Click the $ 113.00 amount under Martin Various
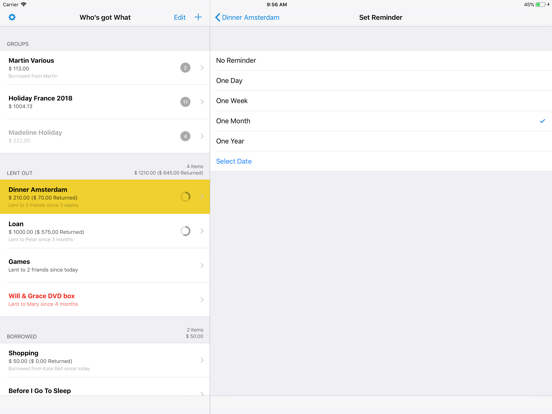This screenshot has height=414, width=552. click(x=19, y=69)
